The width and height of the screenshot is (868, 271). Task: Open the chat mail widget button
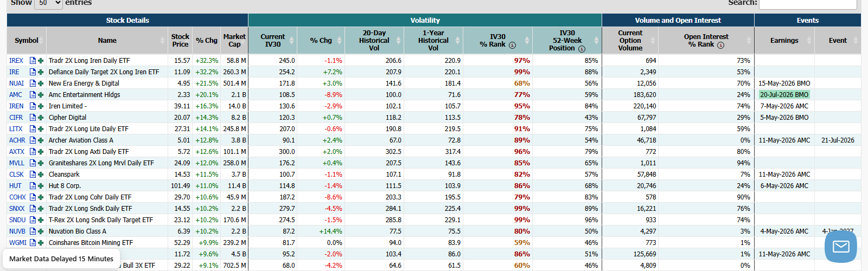click(841, 247)
